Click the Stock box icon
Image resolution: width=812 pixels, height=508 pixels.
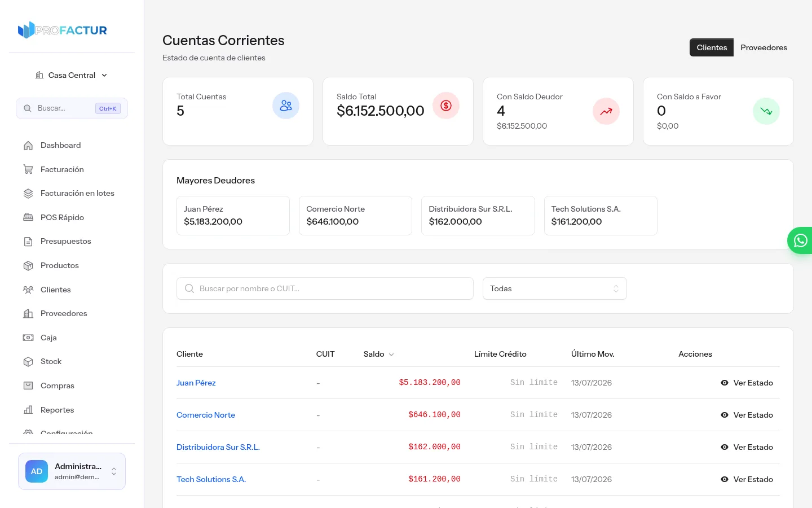tap(28, 362)
